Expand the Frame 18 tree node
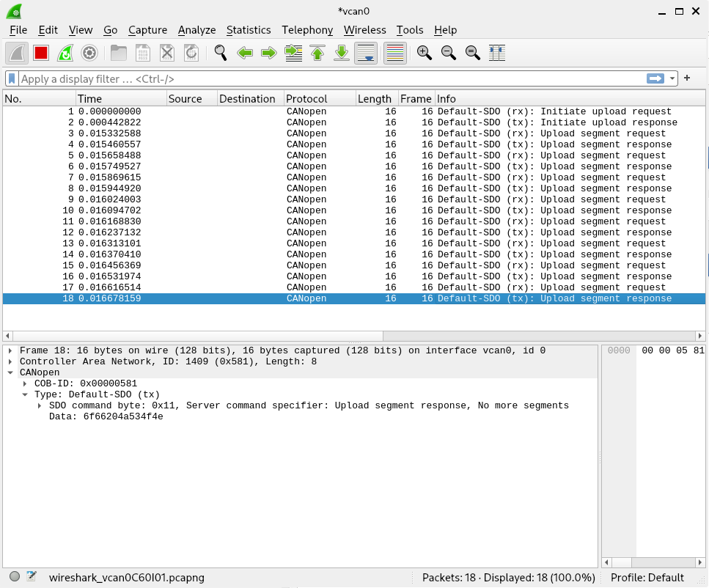 pos(10,350)
